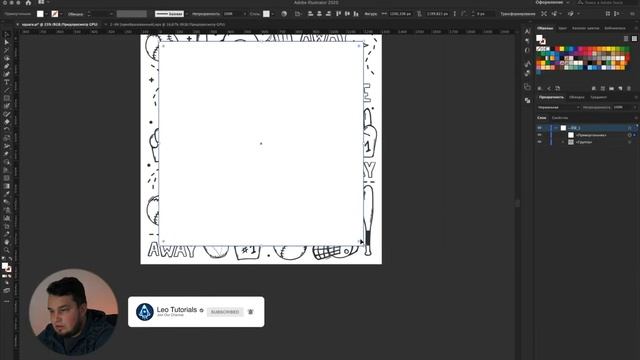Viewport: 640px width, 360px height.
Task: Click the Обводка stroke link in control bar
Action: pos(76,14)
